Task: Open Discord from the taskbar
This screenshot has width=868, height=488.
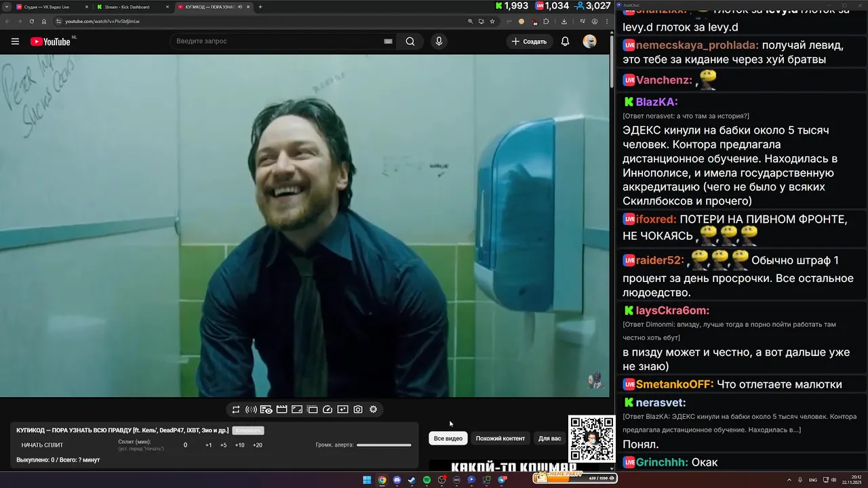Action: pyautogui.click(x=397, y=480)
